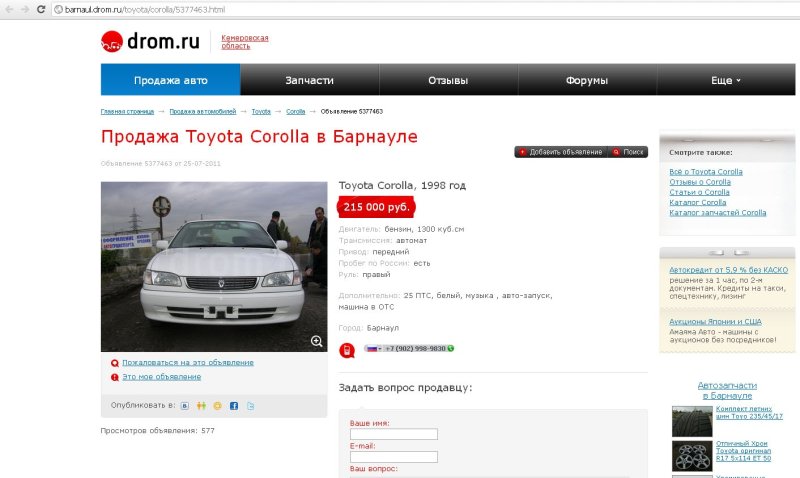Click the Поиск button
Viewport: 800px width, 478px height.
[628, 152]
